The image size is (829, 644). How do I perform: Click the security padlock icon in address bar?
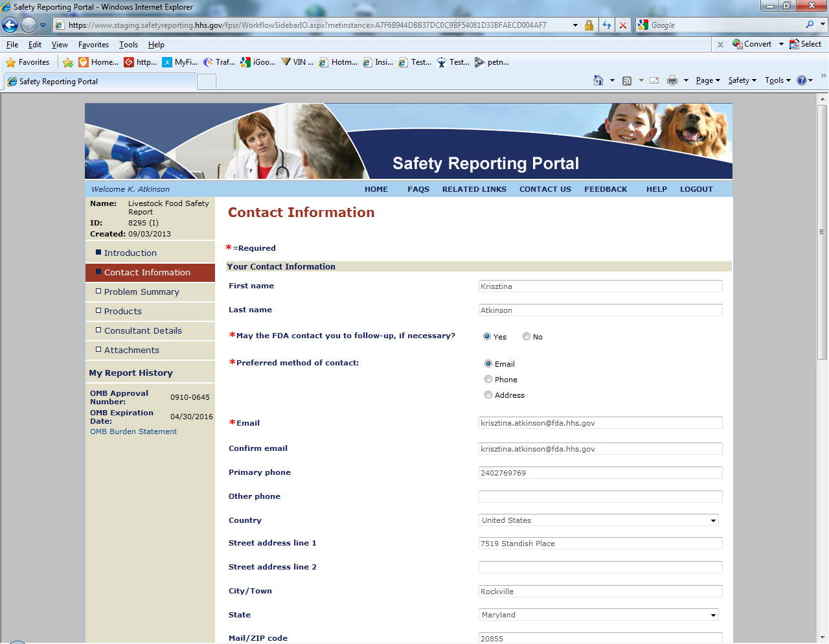[x=589, y=25]
